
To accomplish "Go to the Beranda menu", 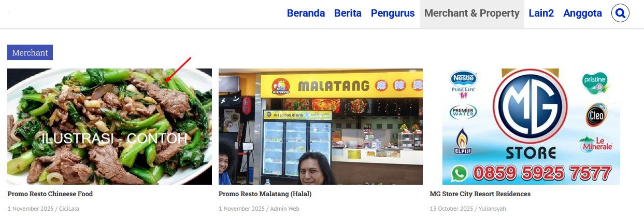I will 306,13.
